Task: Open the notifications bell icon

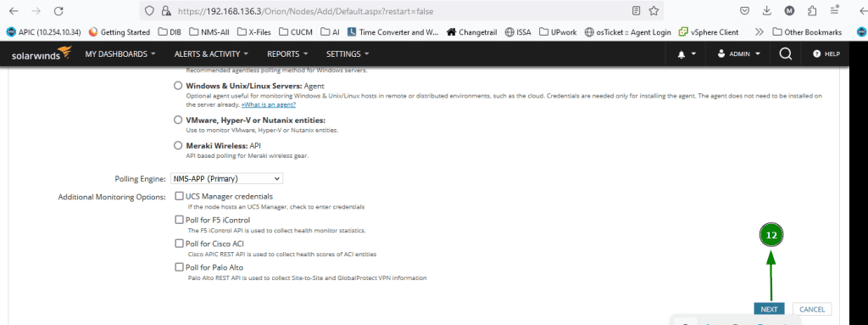Action: coord(681,54)
